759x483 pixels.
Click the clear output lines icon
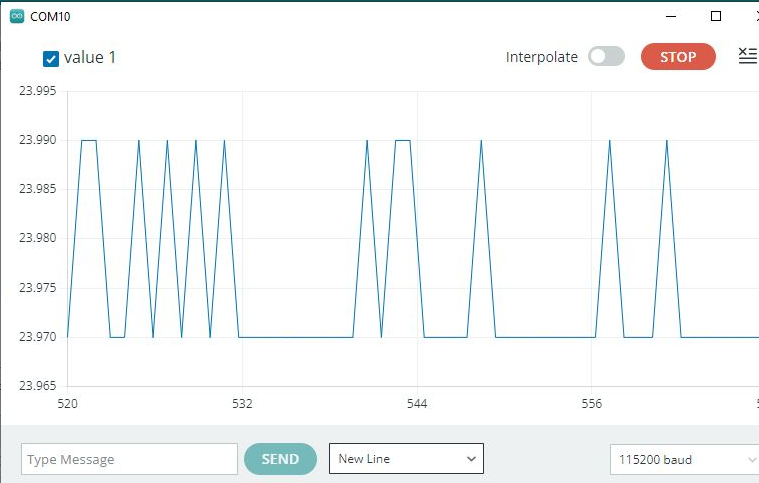click(748, 56)
